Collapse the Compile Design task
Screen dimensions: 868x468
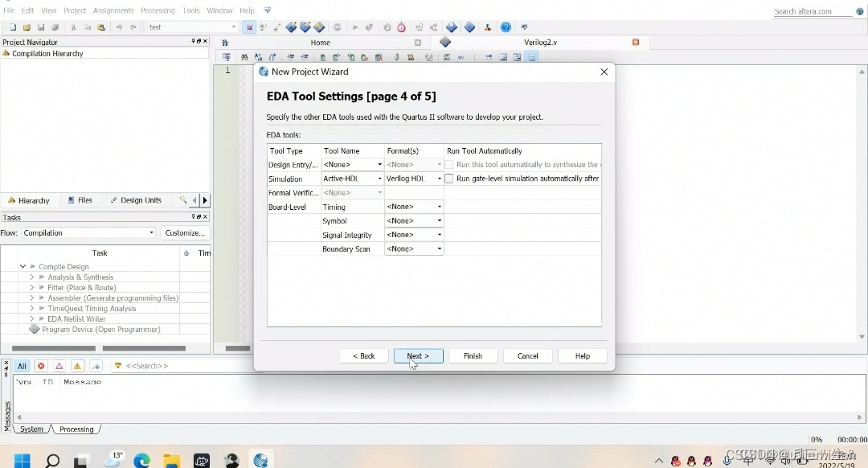tap(23, 266)
